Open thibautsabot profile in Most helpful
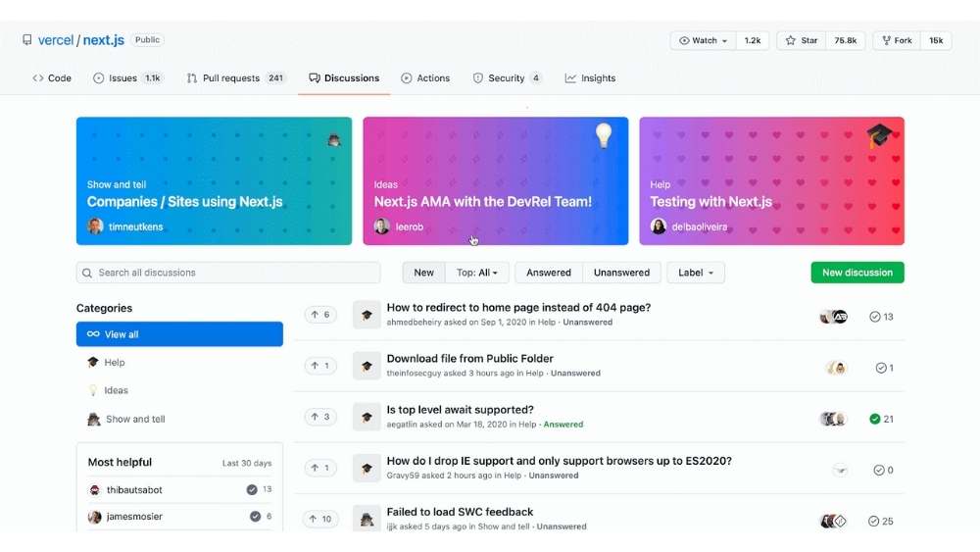 [x=133, y=490]
